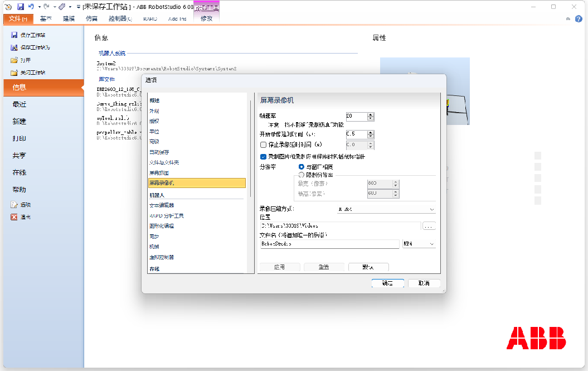Viewport: 588px width, 371px height.
Task: Open the redo history dropdown arrow
Action: [55, 7]
